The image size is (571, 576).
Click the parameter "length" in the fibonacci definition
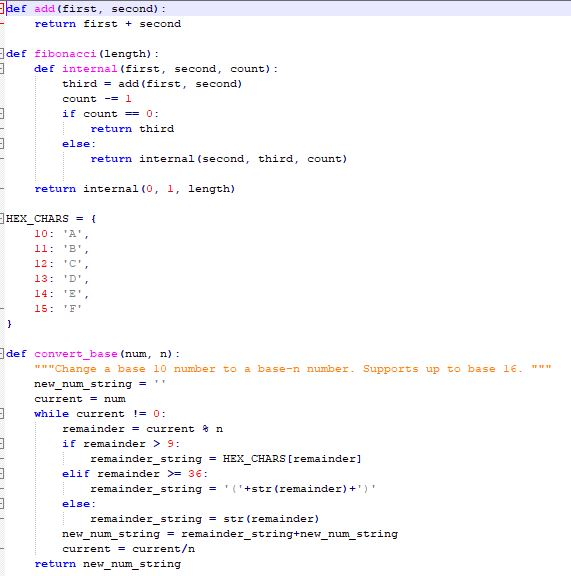tap(125, 54)
